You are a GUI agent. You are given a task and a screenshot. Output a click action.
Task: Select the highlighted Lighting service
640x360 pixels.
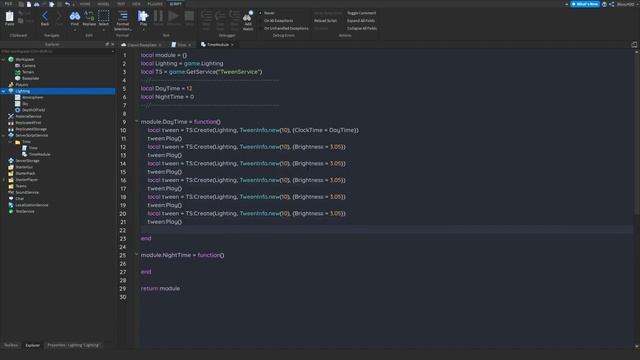coord(58,91)
